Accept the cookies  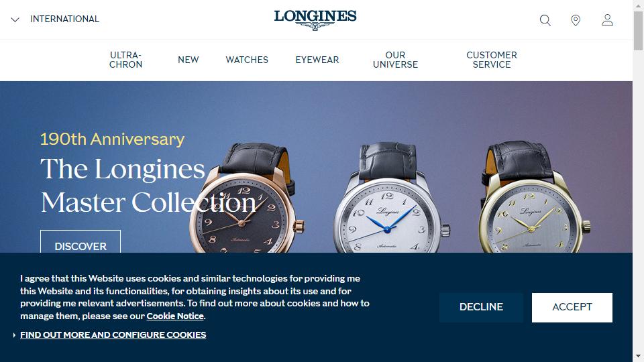click(572, 308)
